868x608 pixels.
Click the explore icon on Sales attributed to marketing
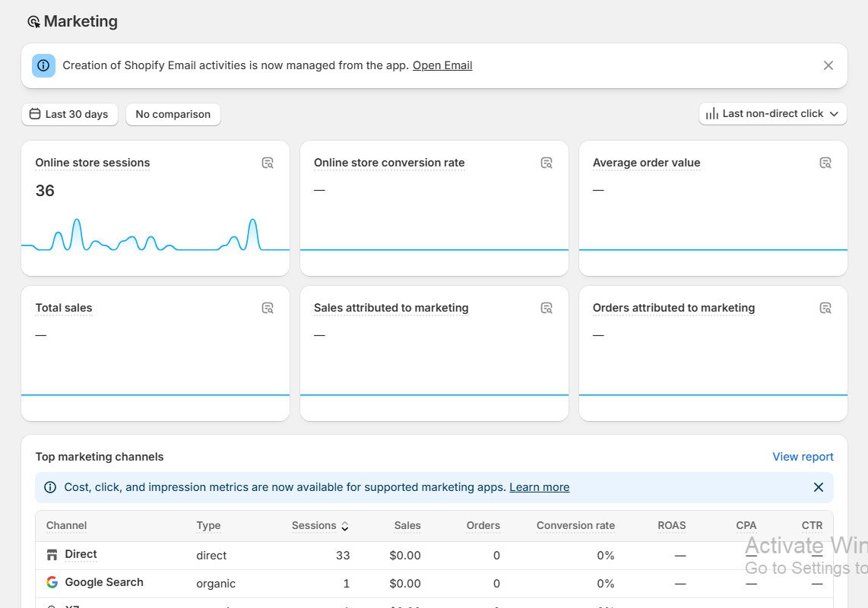(546, 308)
